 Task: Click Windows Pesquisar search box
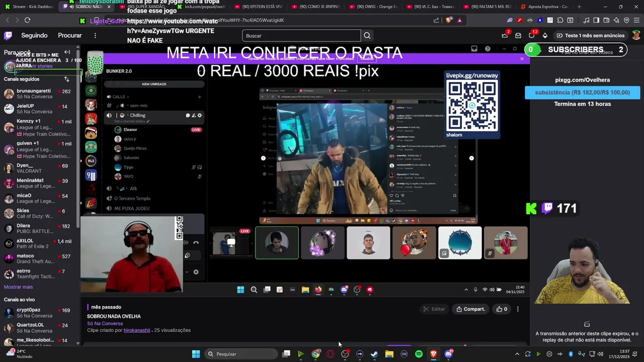coord(242,354)
